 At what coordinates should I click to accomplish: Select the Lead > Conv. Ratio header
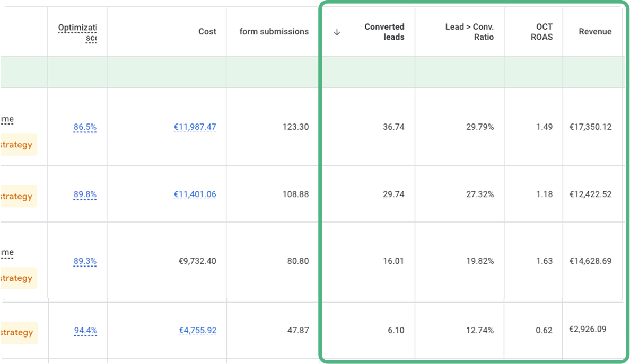pyautogui.click(x=469, y=32)
